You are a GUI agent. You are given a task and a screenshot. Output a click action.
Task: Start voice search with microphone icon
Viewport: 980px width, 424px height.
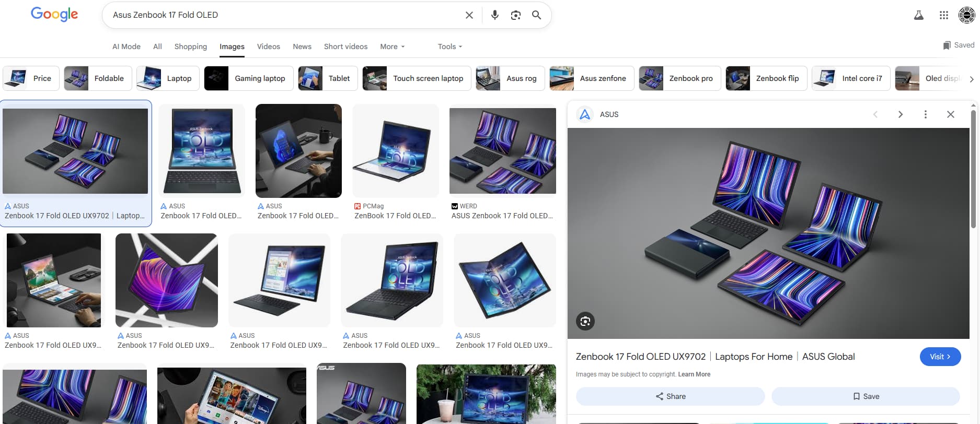point(494,15)
